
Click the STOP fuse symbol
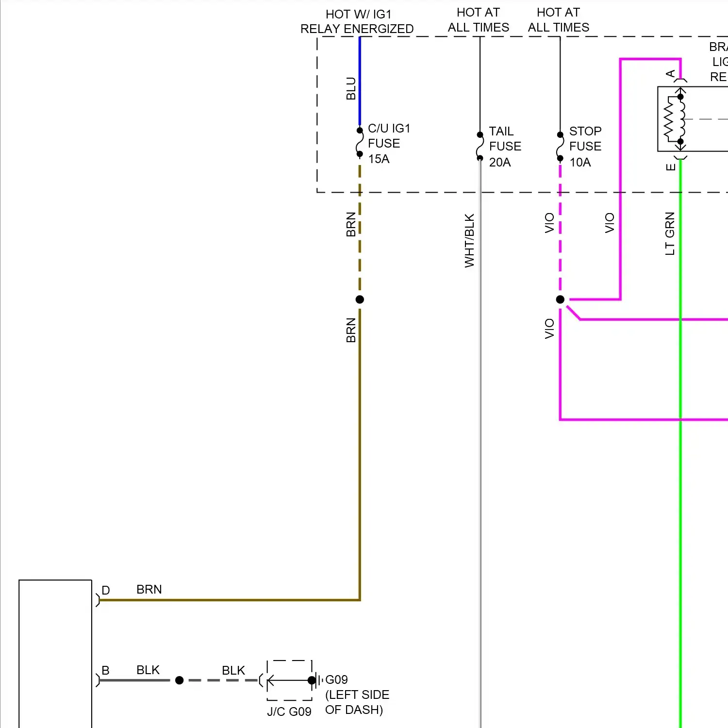(x=560, y=147)
